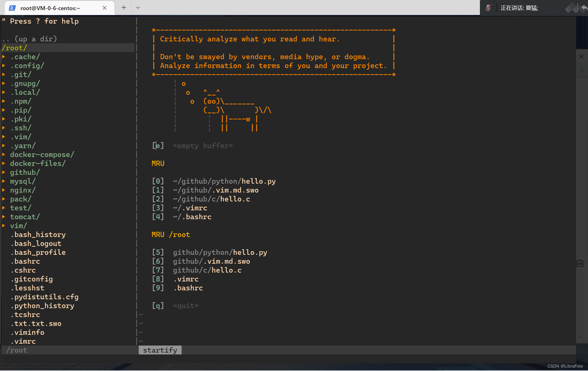Click the X icon at right edge panel
588x371 pixels.
[581, 57]
